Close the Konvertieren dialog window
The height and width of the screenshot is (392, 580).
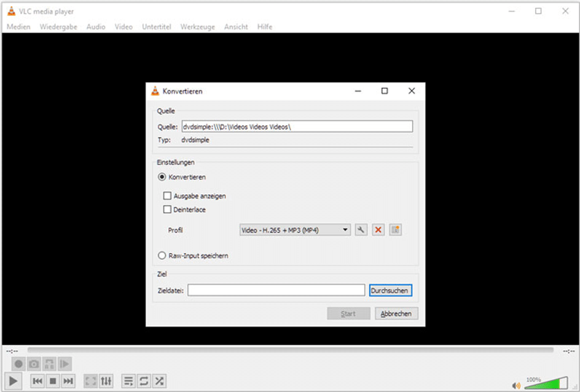coord(411,91)
